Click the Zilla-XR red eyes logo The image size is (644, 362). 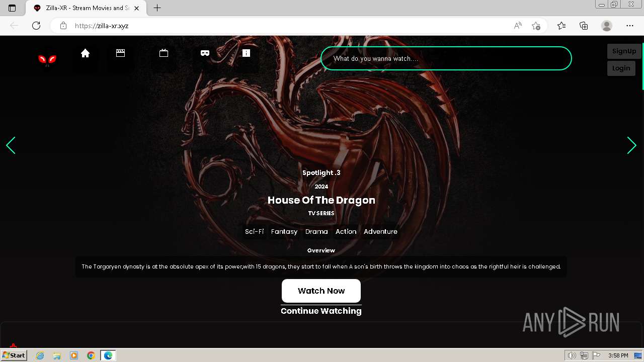(47, 59)
